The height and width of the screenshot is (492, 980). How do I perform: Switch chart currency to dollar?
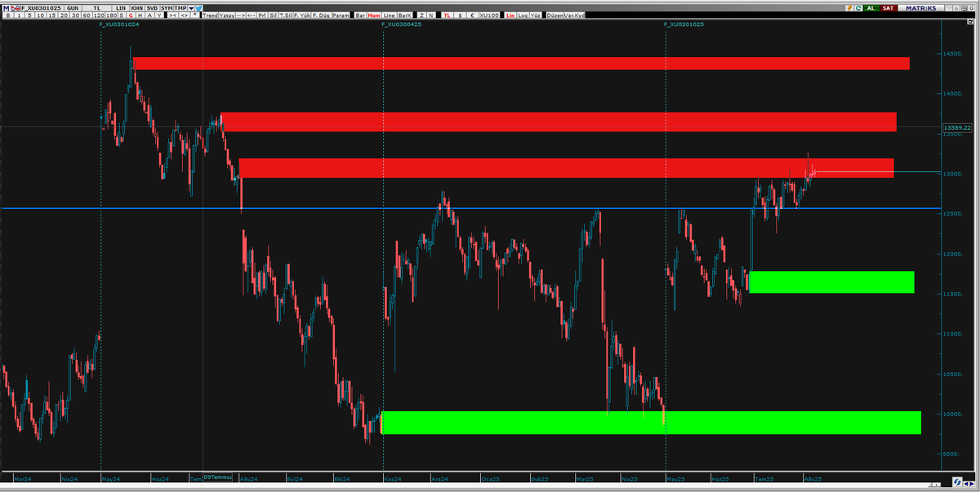[x=460, y=16]
